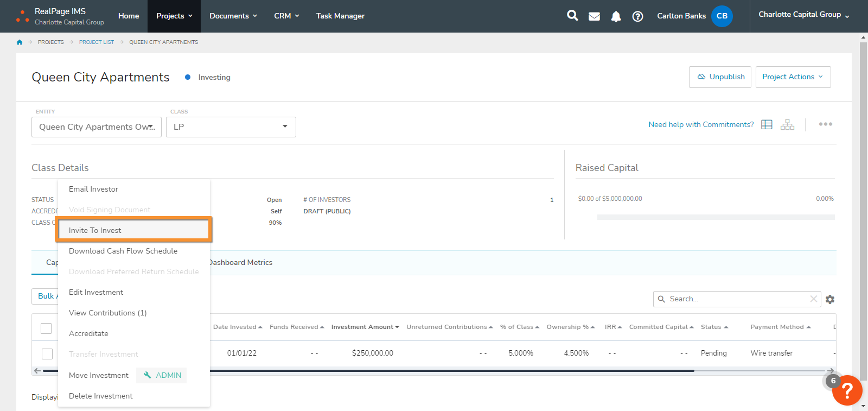Click PROJECTS breadcrumb

(x=50, y=42)
